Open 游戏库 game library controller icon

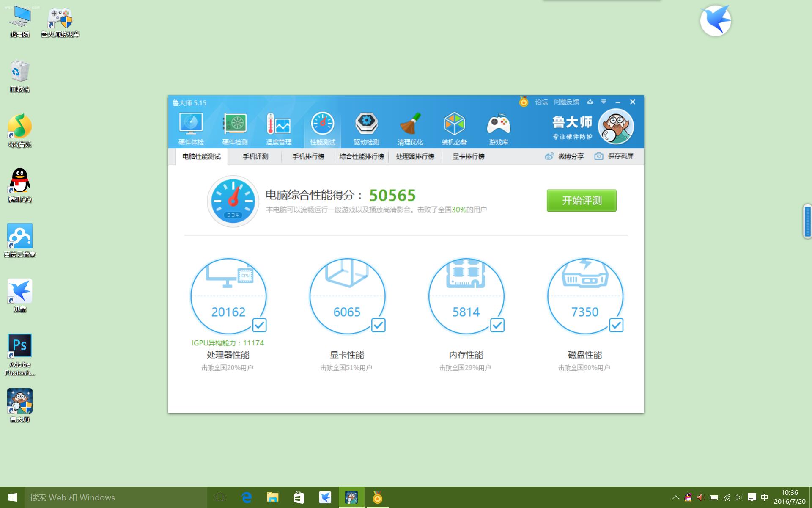(499, 129)
